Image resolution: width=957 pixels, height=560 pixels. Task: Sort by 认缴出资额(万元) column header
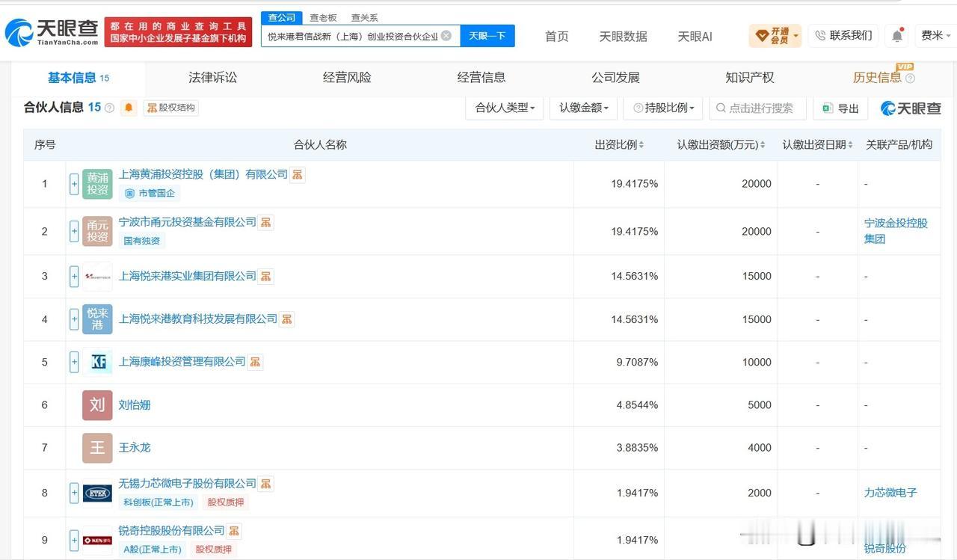[x=721, y=145]
